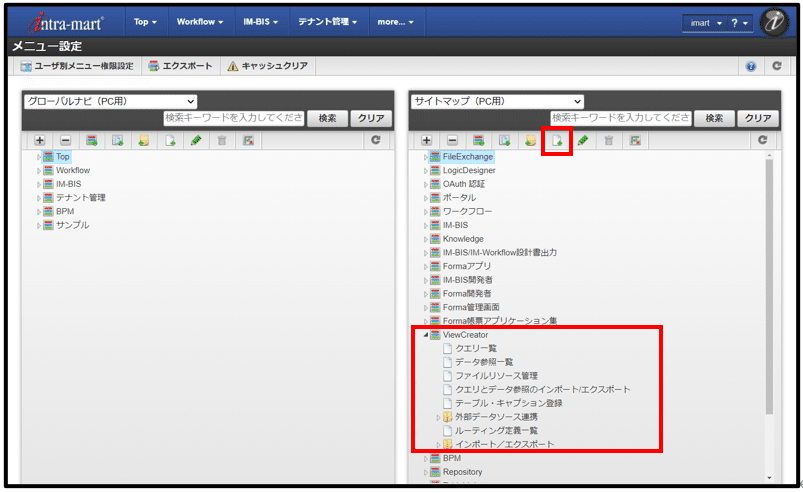Image resolution: width=803 pixels, height=493 pixels.
Task: Select ポータル in right tree
Action: click(x=459, y=198)
